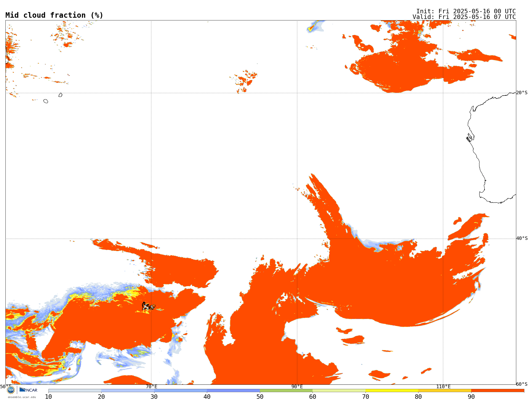The width and height of the screenshot is (532, 400).
Task: Click the colorbar label '10'
Action: point(49,397)
